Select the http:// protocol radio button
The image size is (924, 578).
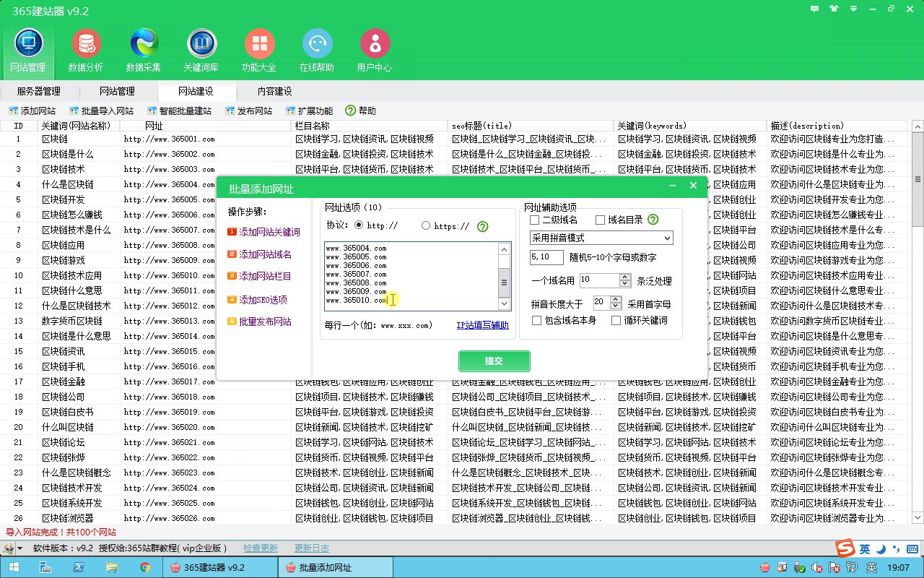[x=359, y=225]
